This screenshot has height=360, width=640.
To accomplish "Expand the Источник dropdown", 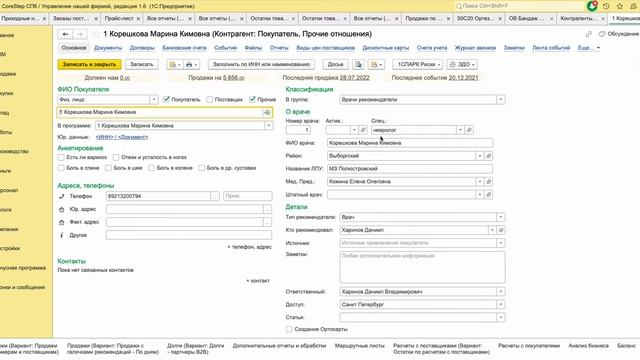I will click(501, 243).
